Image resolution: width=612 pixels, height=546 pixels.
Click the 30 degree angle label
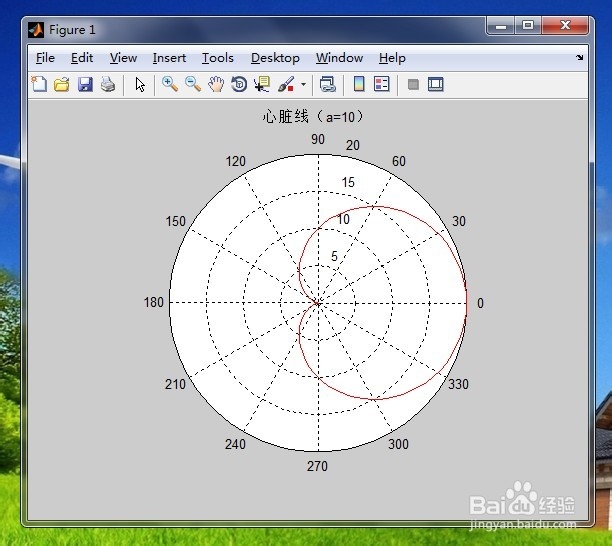point(459,221)
